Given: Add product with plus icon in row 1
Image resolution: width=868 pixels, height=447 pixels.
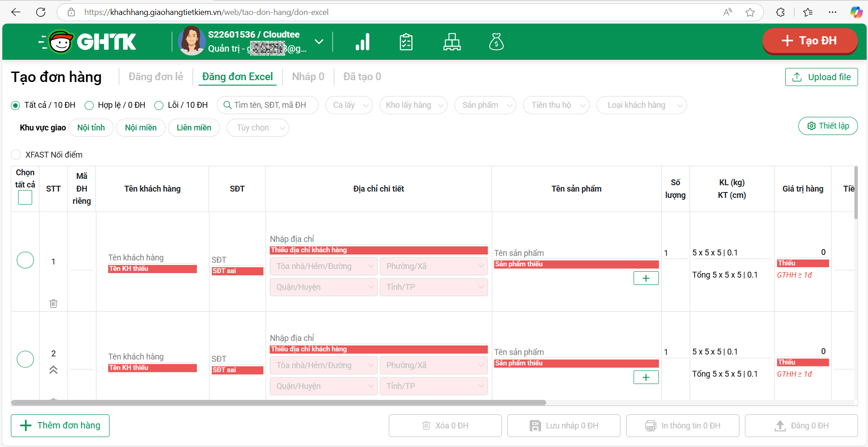Looking at the screenshot, I should click(646, 278).
